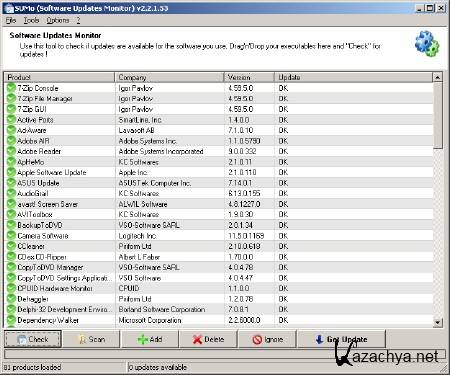This screenshot has width=450, height=375.
Task: Open the Options menu
Action: pyautogui.click(x=58, y=21)
